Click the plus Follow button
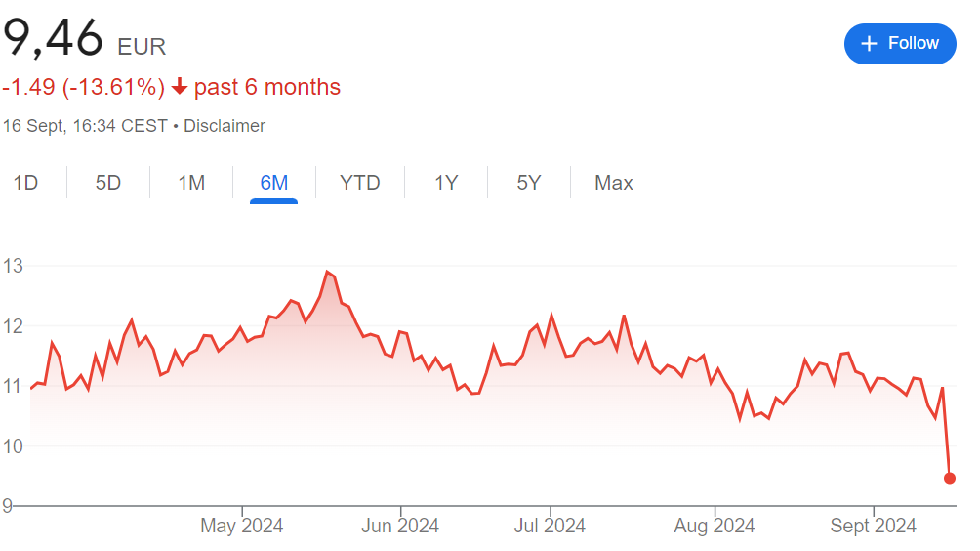Viewport: 980px width, 551px height. coord(899,44)
